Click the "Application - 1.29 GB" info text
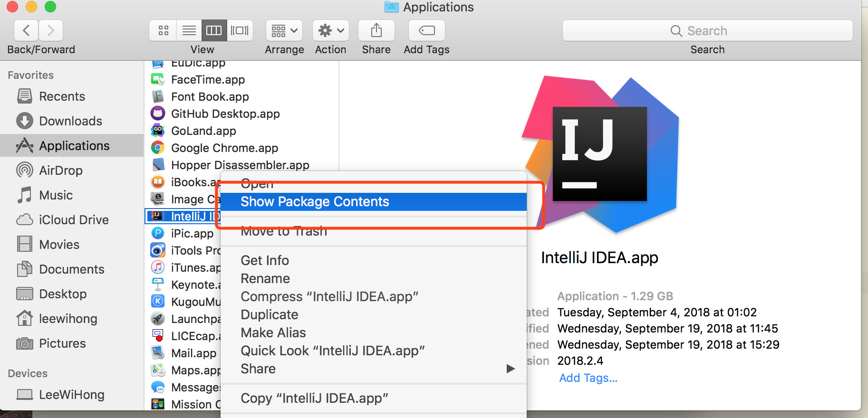This screenshot has height=418, width=868. (x=615, y=296)
